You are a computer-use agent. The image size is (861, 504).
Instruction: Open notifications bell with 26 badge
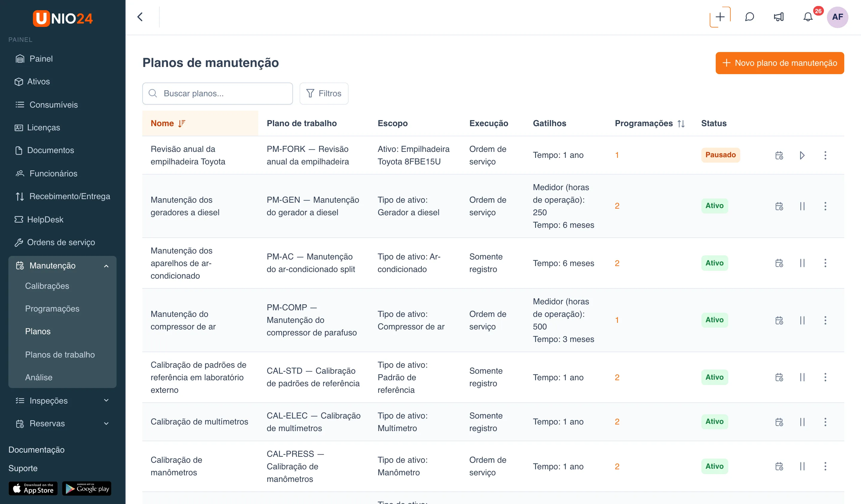pyautogui.click(x=808, y=17)
